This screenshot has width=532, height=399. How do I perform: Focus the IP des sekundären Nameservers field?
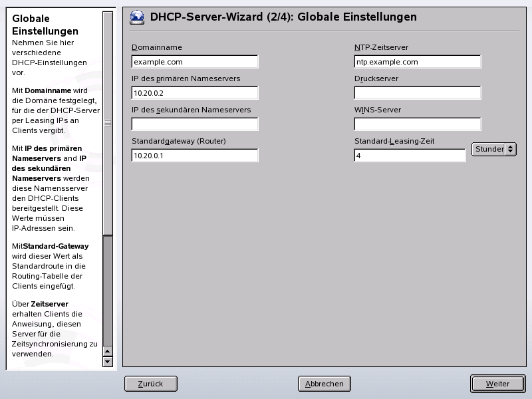click(x=194, y=124)
